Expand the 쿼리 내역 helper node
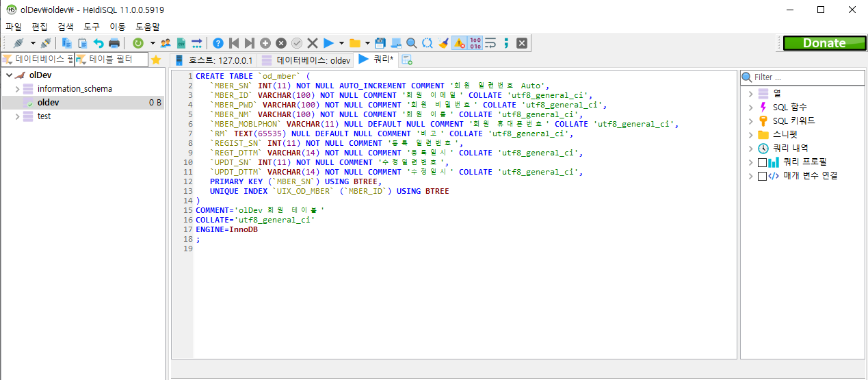The image size is (868, 380). click(750, 149)
